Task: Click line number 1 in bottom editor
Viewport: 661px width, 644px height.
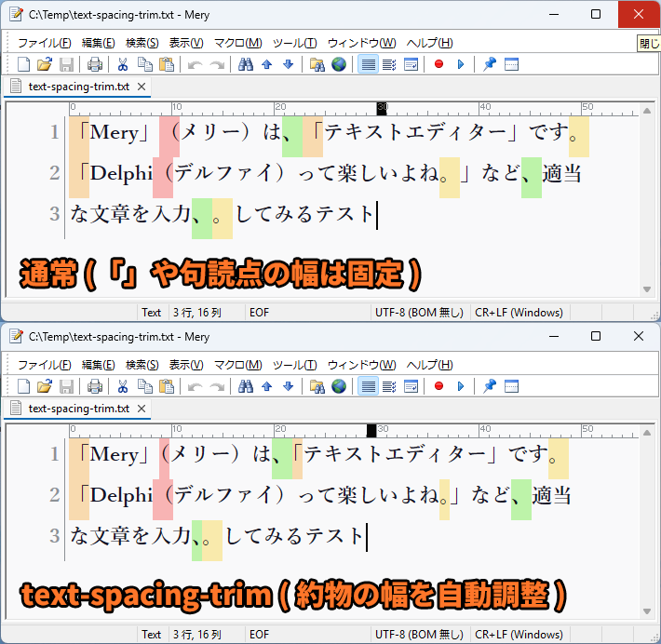Action: tap(54, 454)
